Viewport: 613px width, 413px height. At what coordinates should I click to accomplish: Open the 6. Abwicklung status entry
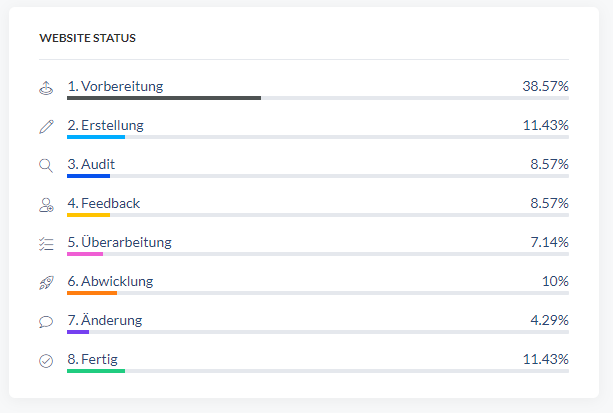coord(110,281)
